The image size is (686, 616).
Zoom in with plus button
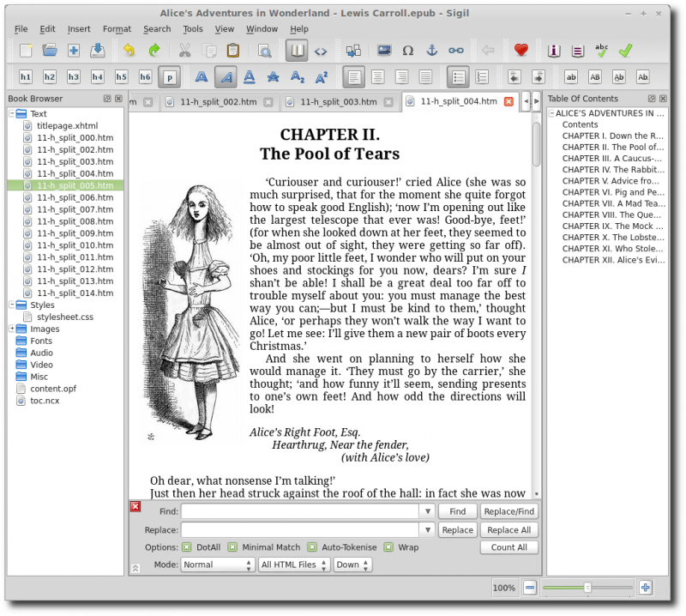646,588
